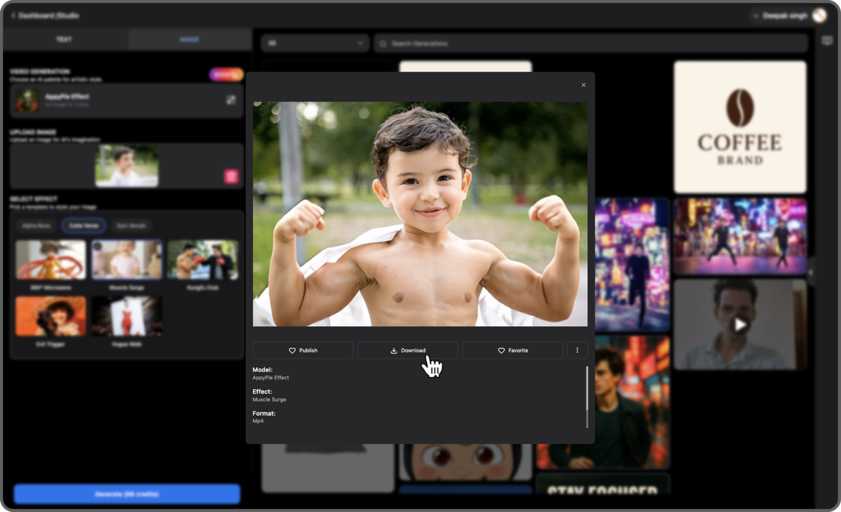Click the SELECT EFFECT heading text
This screenshot has width=841, height=512.
[x=33, y=199]
